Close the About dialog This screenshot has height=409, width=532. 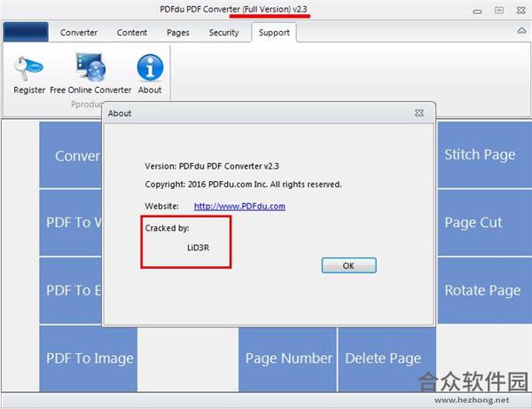click(419, 113)
